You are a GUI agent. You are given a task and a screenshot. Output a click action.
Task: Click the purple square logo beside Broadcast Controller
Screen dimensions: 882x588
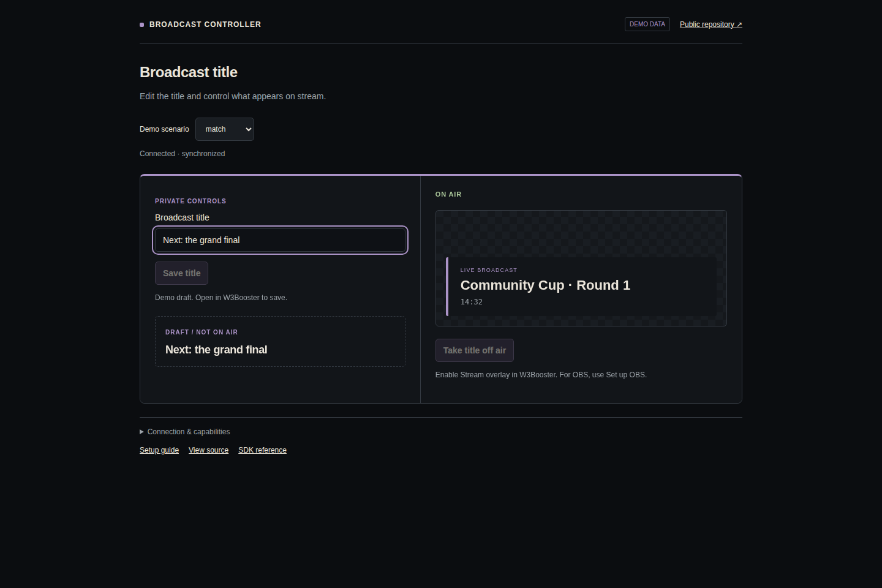(142, 24)
